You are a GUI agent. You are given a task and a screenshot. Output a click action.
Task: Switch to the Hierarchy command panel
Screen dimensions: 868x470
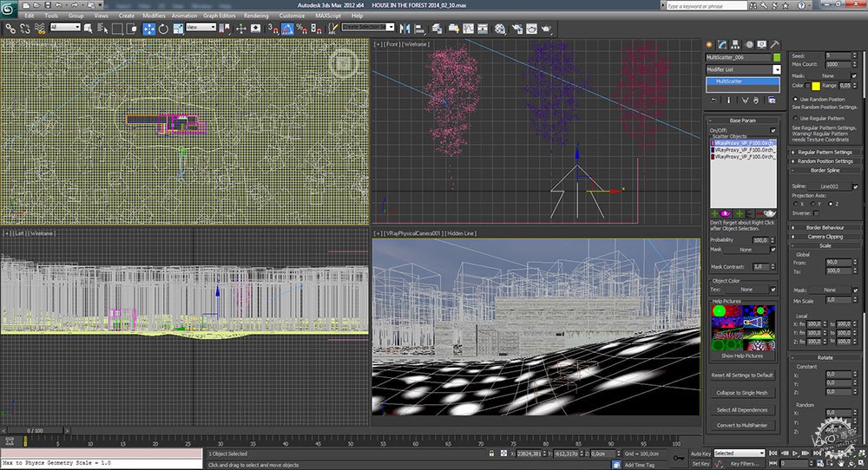[735, 44]
